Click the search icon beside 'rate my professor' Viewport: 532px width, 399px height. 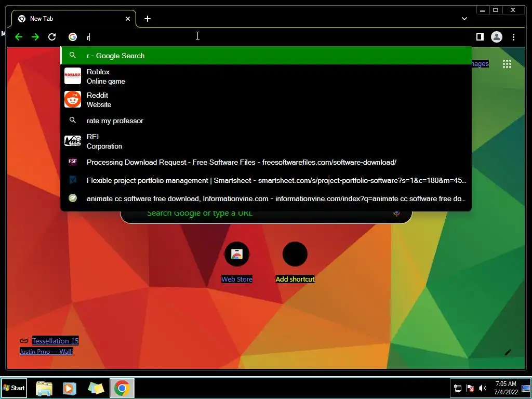click(73, 120)
